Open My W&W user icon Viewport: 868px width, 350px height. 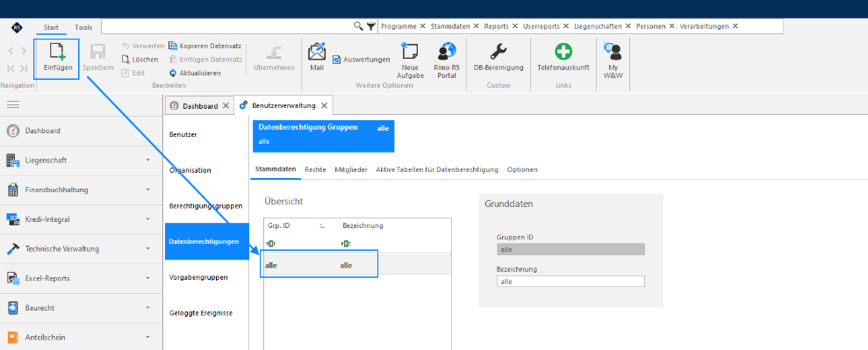point(613,52)
